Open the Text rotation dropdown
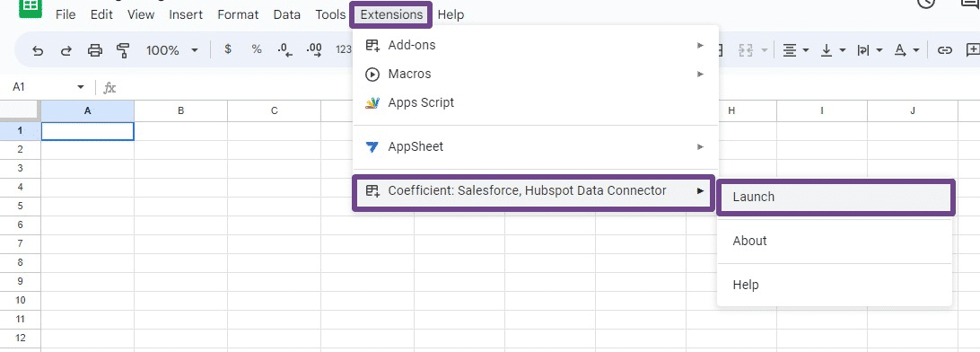 click(x=906, y=50)
